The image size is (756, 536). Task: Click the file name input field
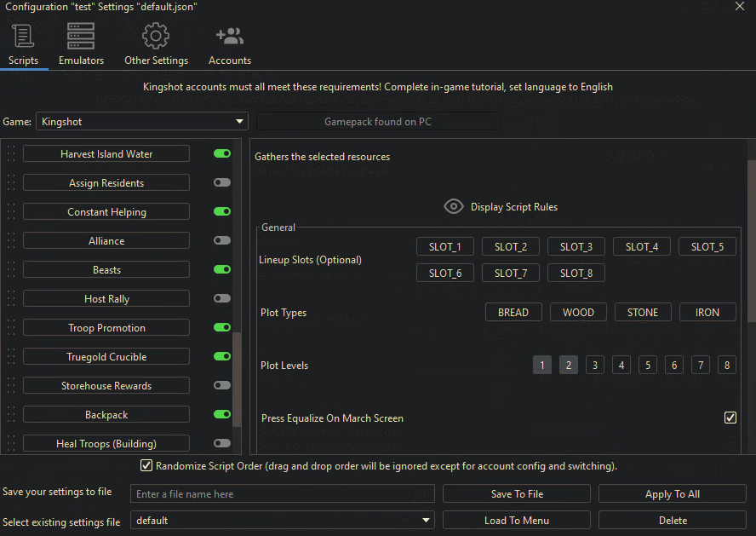(x=282, y=494)
